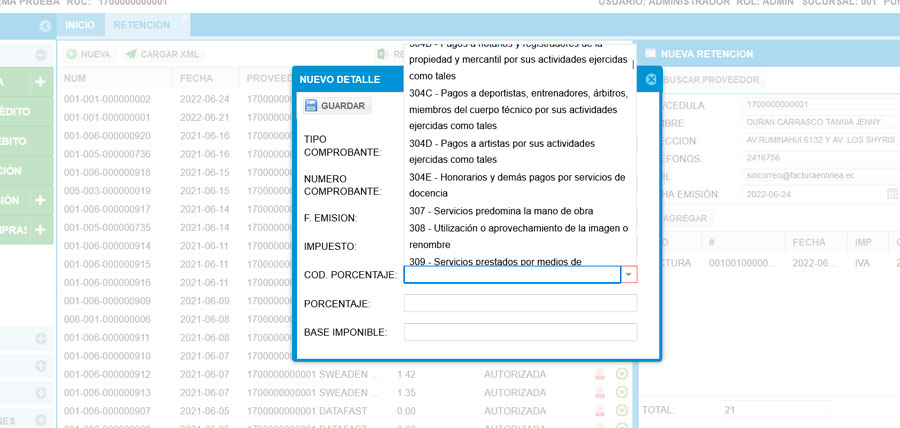Click the CARGAR XML button
Image resolution: width=900 pixels, height=428 pixels.
click(164, 55)
